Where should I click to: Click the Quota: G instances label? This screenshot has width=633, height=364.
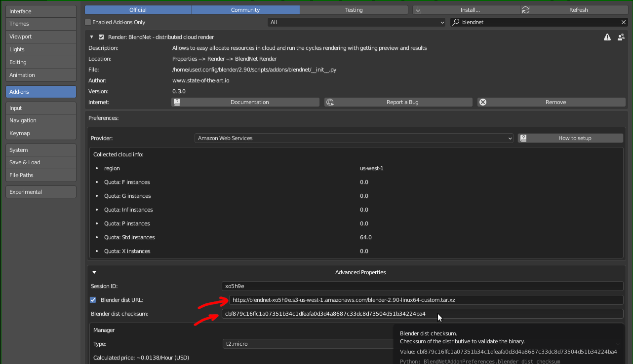tap(127, 196)
